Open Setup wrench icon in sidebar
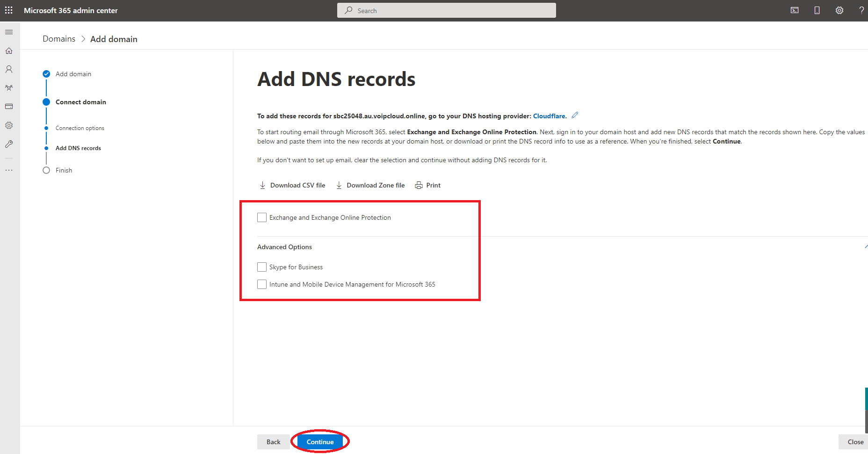 point(9,144)
